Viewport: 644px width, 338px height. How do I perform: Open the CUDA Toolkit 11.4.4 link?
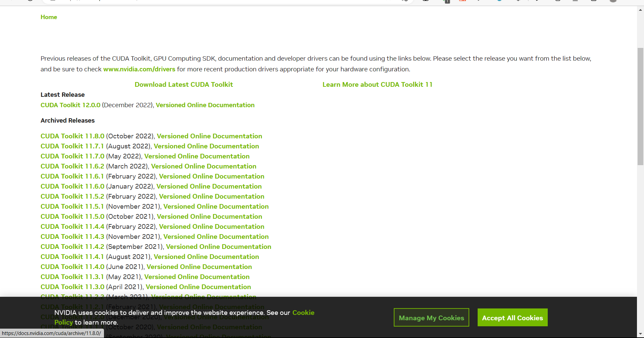click(72, 226)
